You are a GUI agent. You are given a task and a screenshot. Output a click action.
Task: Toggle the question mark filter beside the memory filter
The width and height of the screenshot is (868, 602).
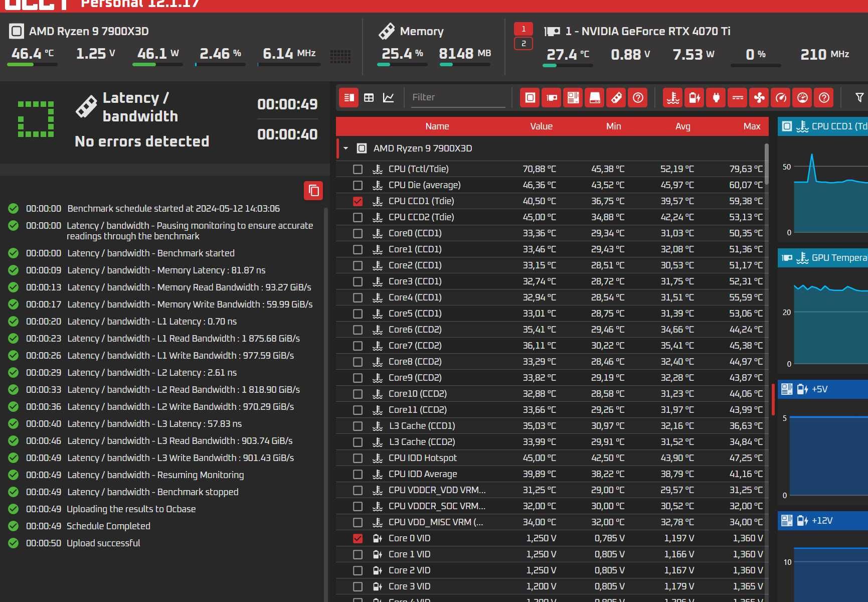click(638, 97)
